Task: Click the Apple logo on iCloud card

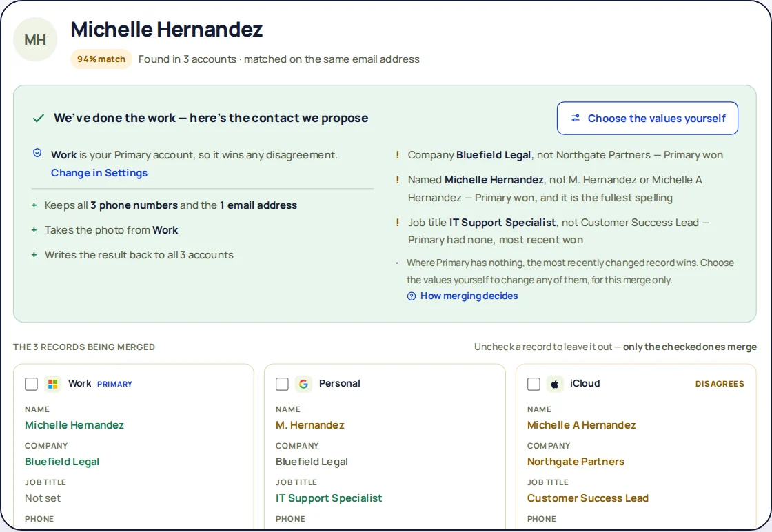Action: pos(555,384)
